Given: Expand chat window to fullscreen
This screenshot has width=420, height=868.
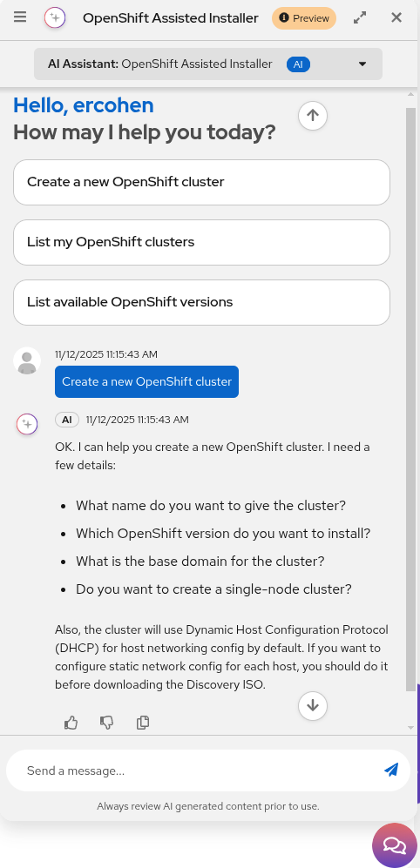Looking at the screenshot, I should click(360, 17).
